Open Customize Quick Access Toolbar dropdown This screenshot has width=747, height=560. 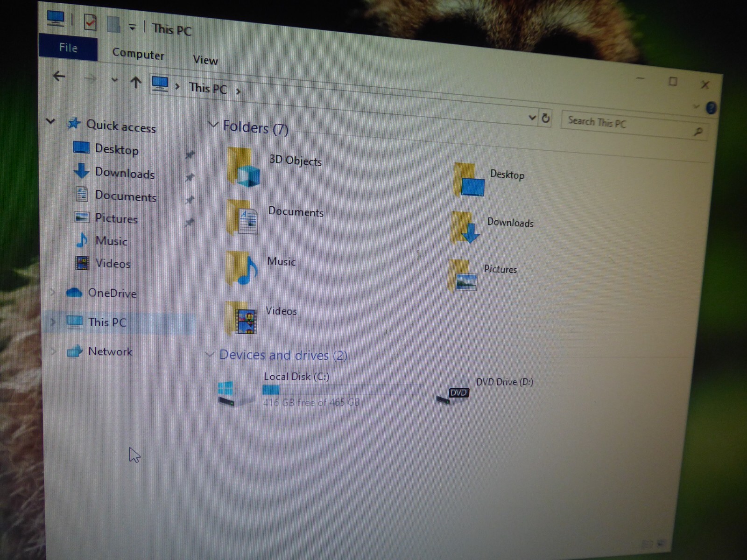[x=133, y=28]
